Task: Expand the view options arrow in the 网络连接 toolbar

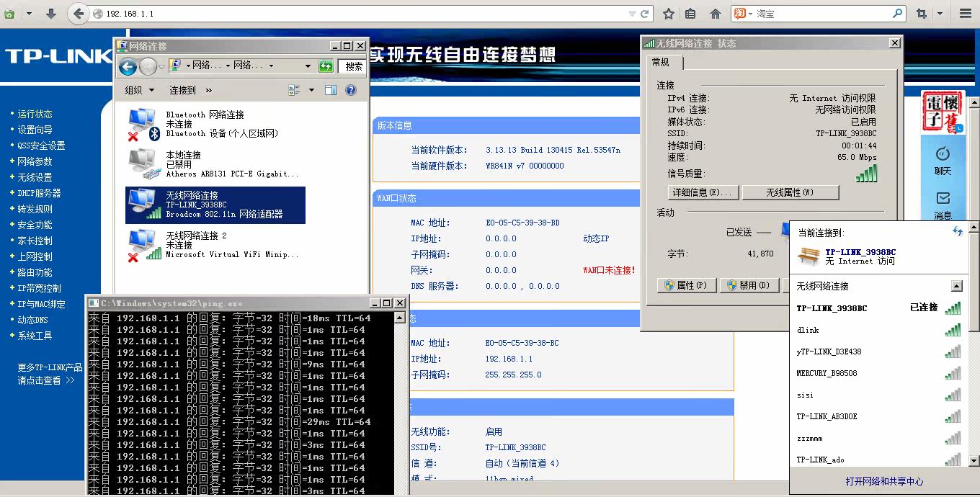Action: [311, 90]
